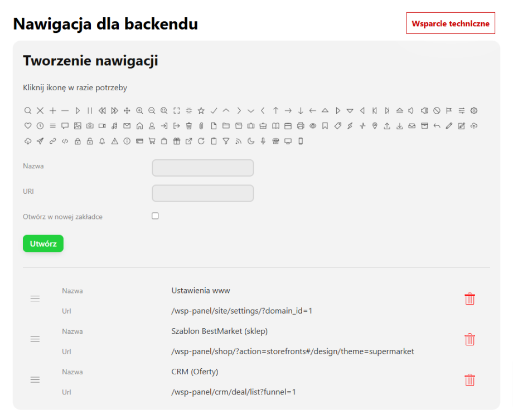Select the microphone icon
This screenshot has height=420, width=513.
[x=263, y=140]
